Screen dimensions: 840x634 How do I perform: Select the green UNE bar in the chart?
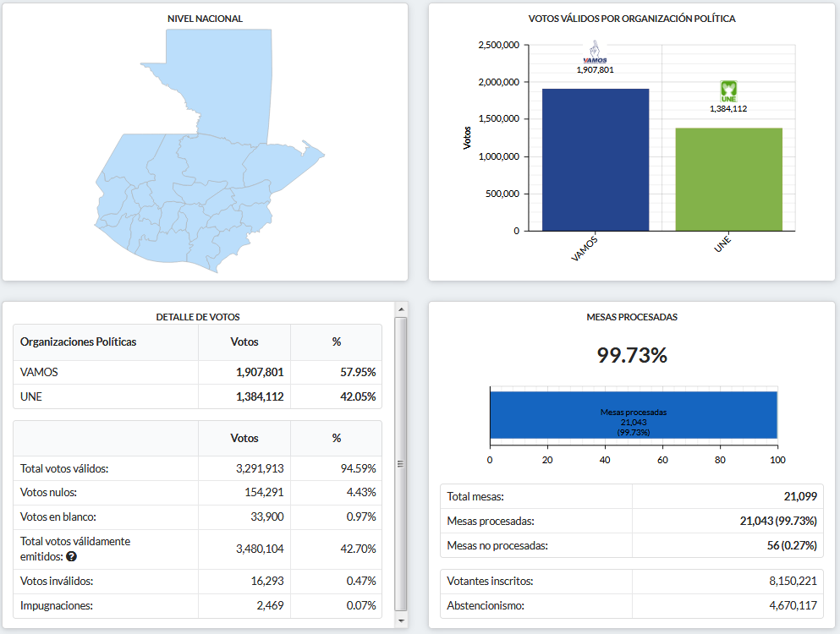point(728,178)
